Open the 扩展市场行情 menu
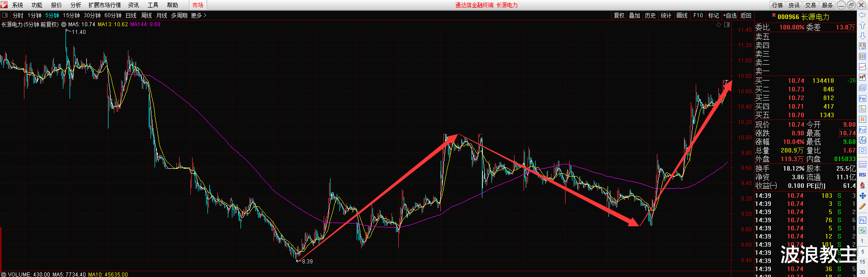 click(105, 5)
